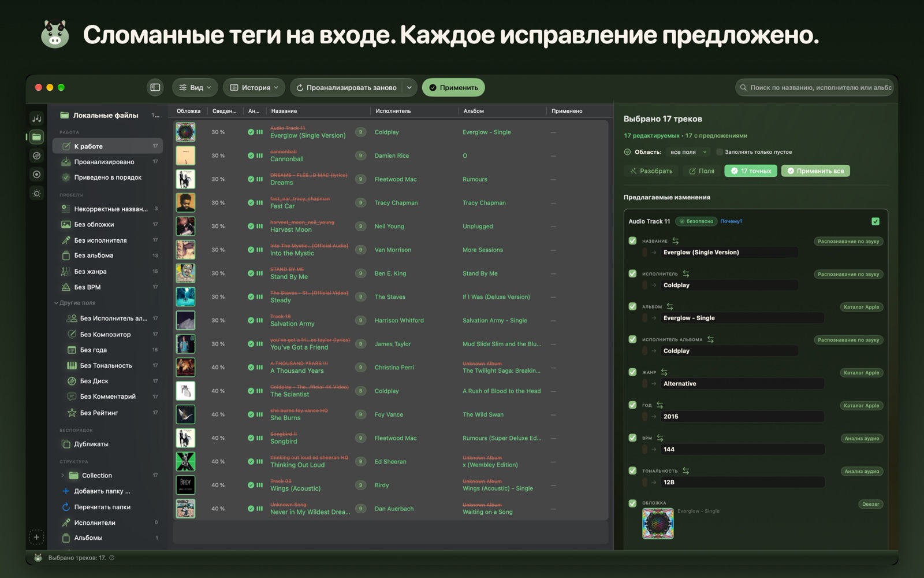Toggle Заполнять только пустое checkbox
Screen dimensions: 924x578
tap(720, 152)
